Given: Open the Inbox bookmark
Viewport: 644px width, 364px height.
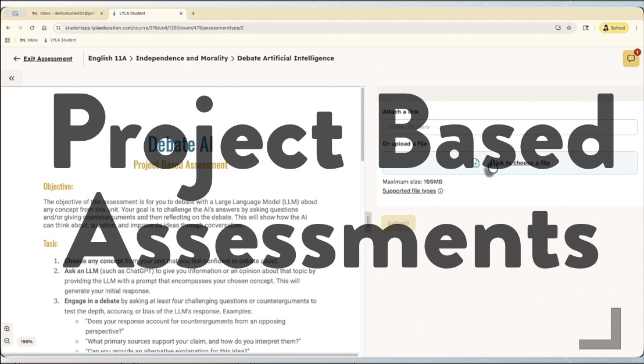Looking at the screenshot, I should coord(28,40).
